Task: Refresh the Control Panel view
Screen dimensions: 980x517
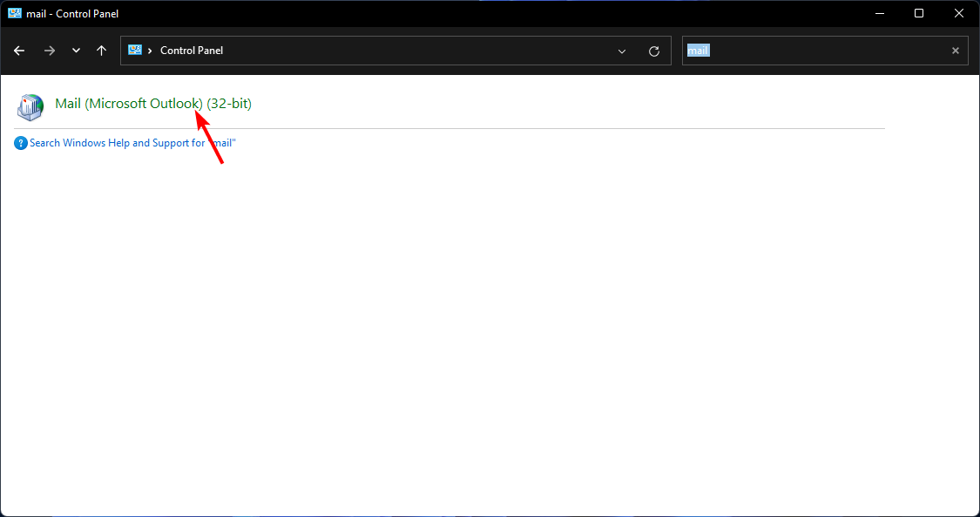Action: coord(653,51)
